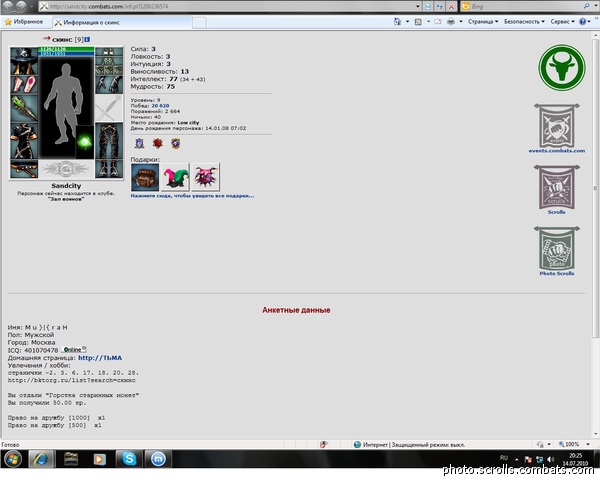Click the empty crossed swords weapon slot
This screenshot has height=480, width=600.
pyautogui.click(x=109, y=109)
